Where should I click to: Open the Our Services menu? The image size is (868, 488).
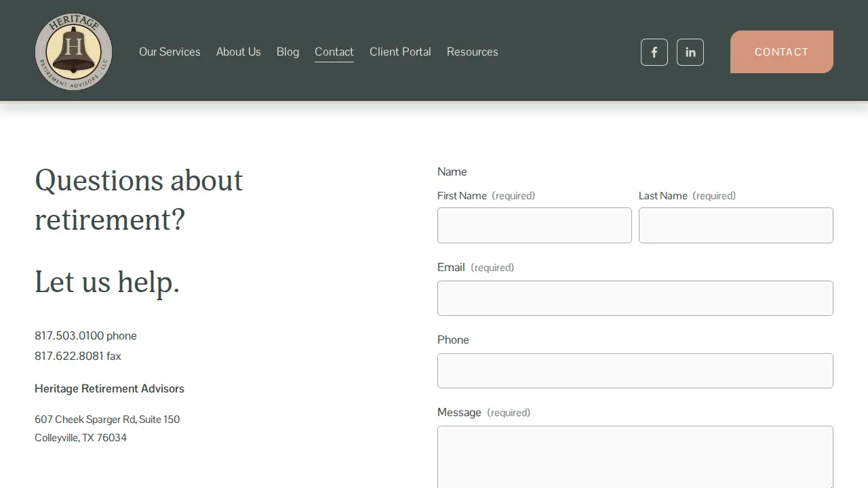pos(170,52)
